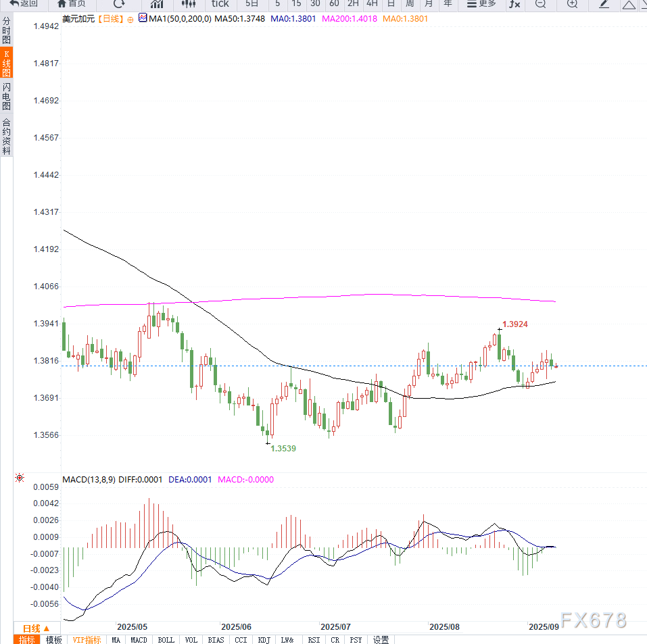Switch to 闪电图 view in sidebar
The height and width of the screenshot is (644, 647).
[6, 96]
